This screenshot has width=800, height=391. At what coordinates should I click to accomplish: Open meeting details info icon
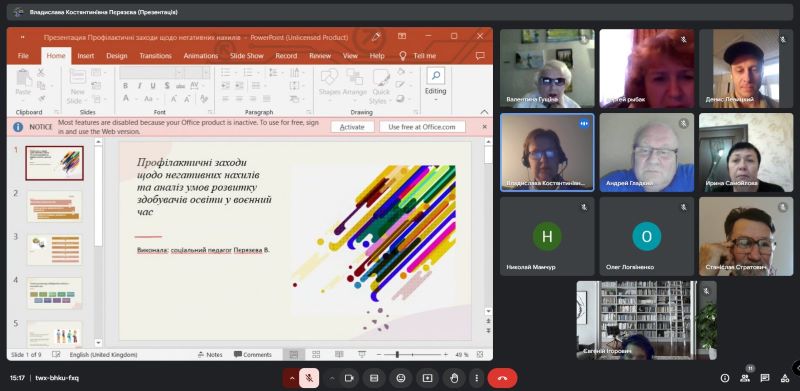725,378
